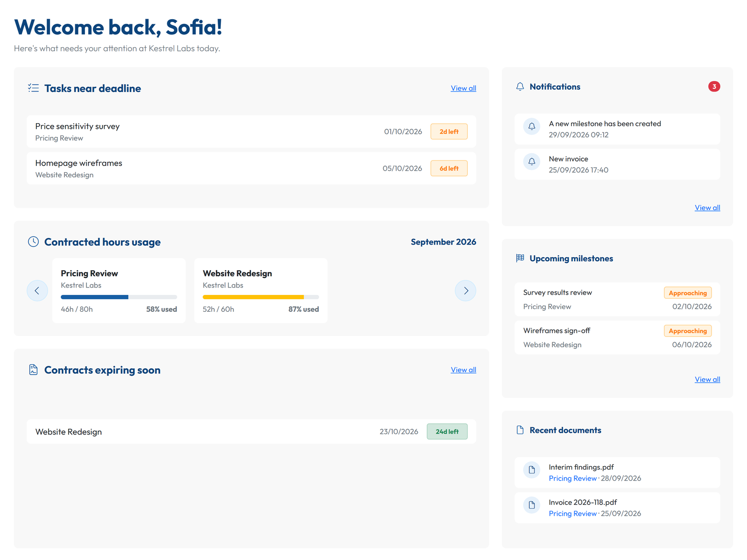This screenshot has width=747, height=560.
Task: Click file icon next to Interim findings.pdf
Action: pos(532,470)
